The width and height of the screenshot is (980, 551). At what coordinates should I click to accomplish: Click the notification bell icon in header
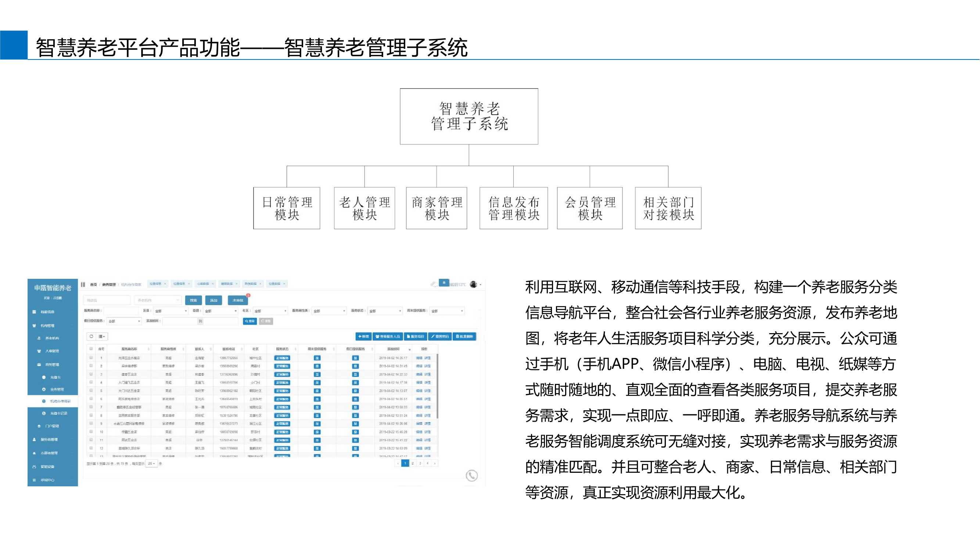[444, 282]
